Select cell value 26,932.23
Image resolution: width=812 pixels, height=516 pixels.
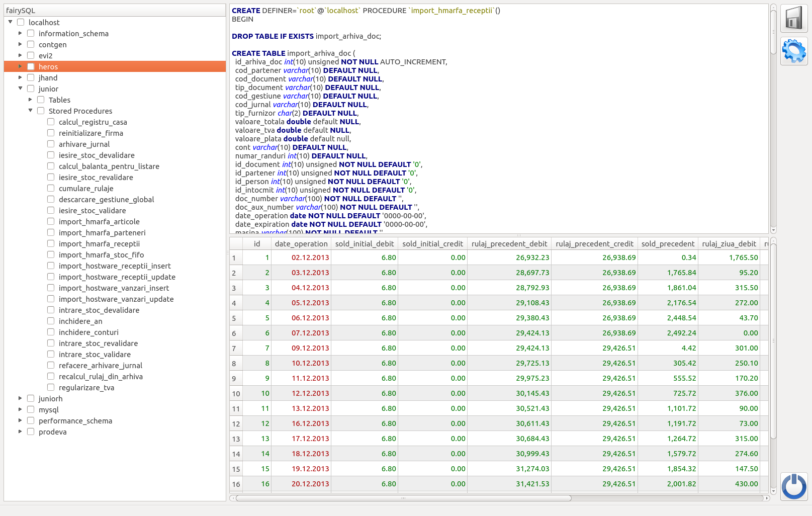(509, 257)
